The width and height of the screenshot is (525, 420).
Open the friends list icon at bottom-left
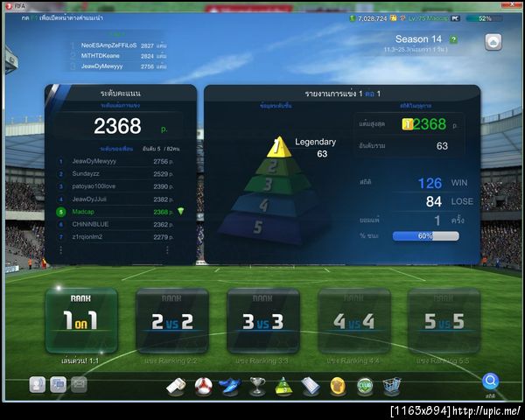click(x=37, y=384)
